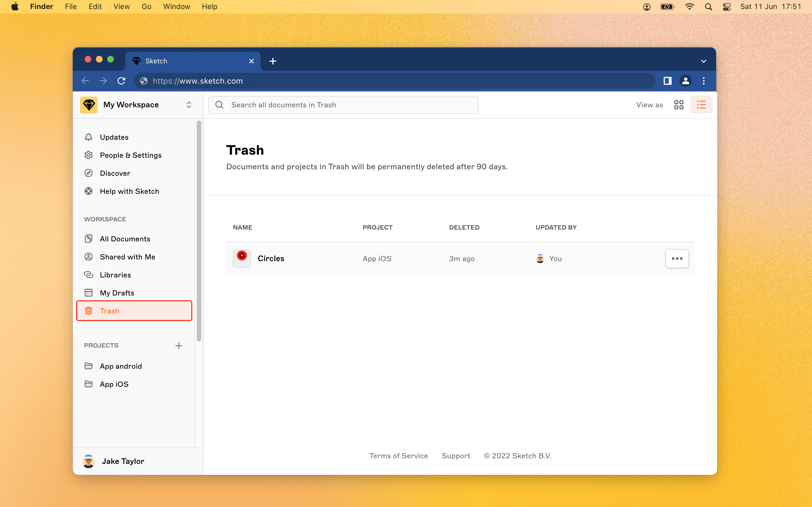Open the Support link
This screenshot has height=507, width=812.
456,456
